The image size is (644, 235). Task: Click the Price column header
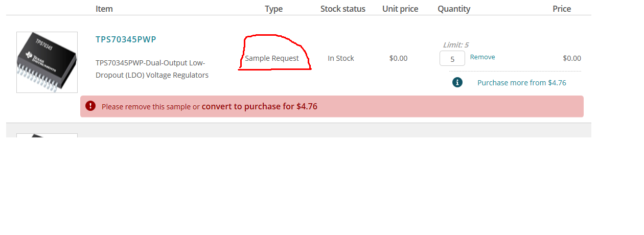coord(562,9)
